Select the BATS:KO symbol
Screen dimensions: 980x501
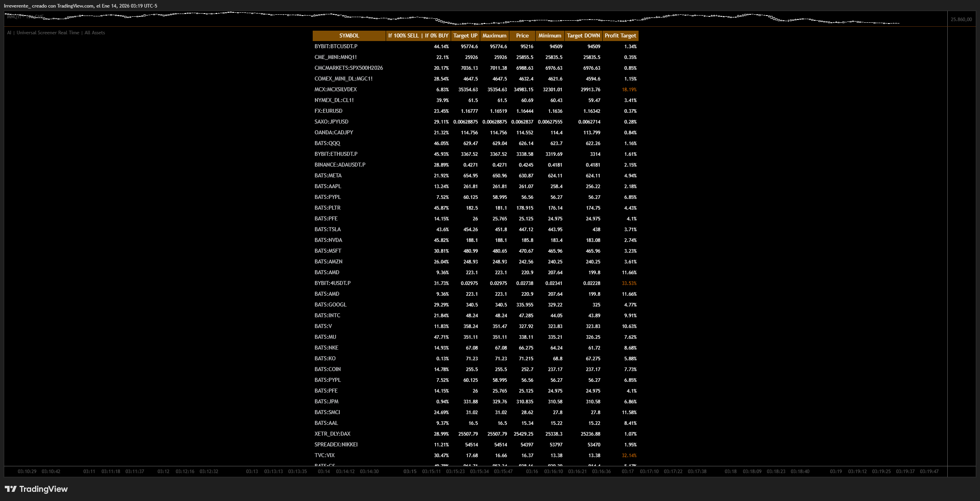325,359
